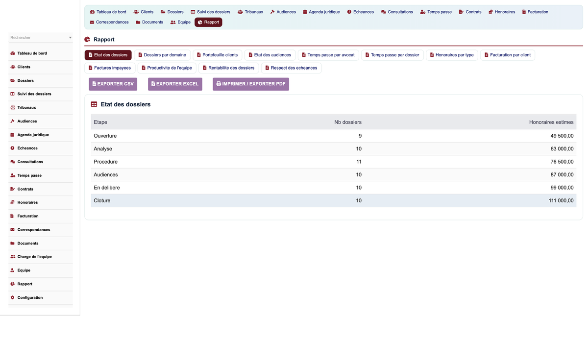Click the Rapport pie chart sidebar icon
Screen dimensions: 588x364
click(x=12, y=284)
